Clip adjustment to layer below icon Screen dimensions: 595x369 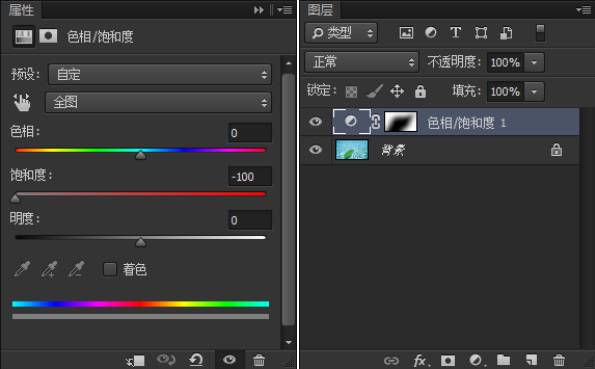point(135,360)
